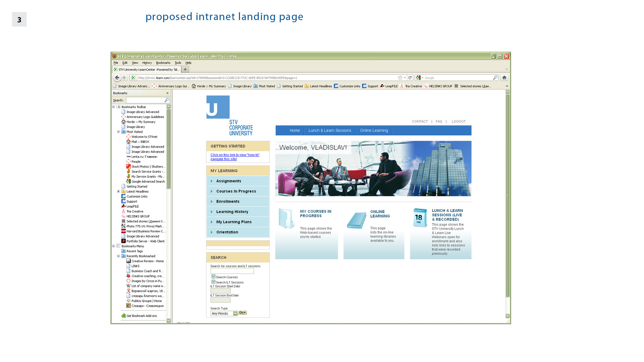
Task: Open a new tab with the plus button
Action: (185, 69)
